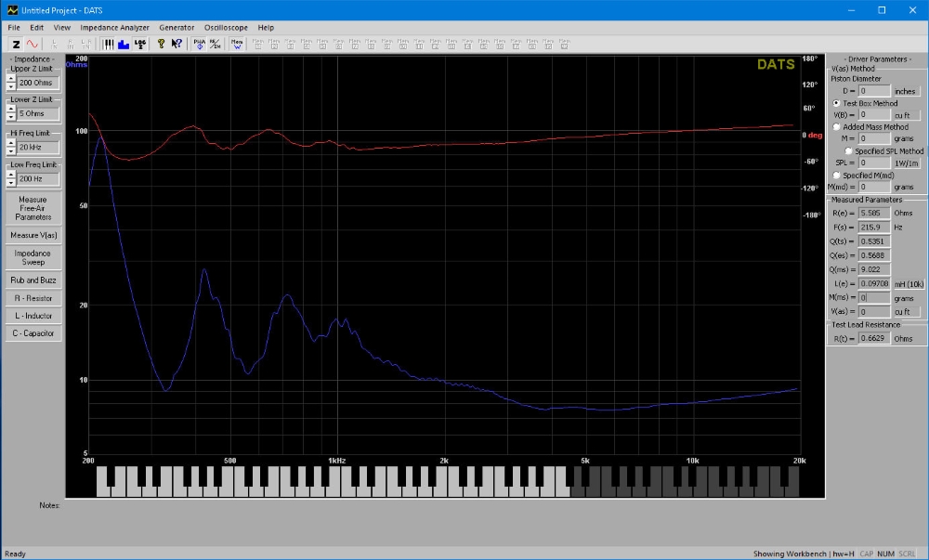Viewport: 929px width, 560px height.
Task: Click the Mem 1 memory slot icon
Action: [x=257, y=44]
